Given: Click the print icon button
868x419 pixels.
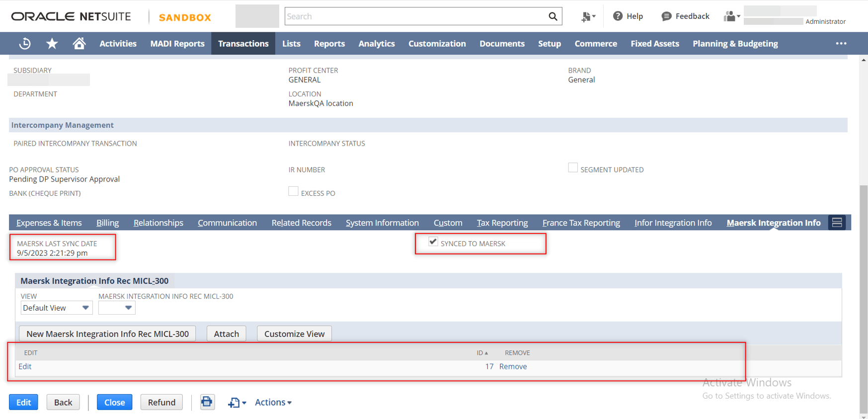Looking at the screenshot, I should (x=207, y=402).
